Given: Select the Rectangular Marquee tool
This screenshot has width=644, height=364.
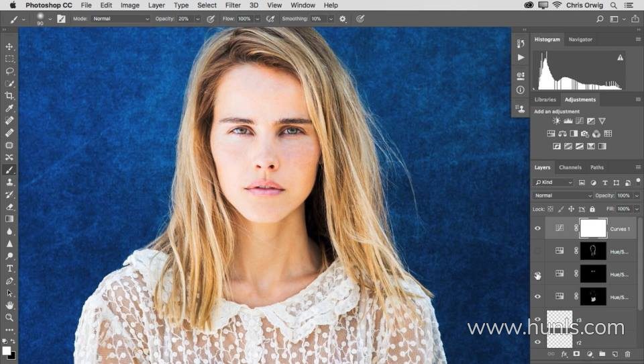Looking at the screenshot, I should (x=9, y=59).
